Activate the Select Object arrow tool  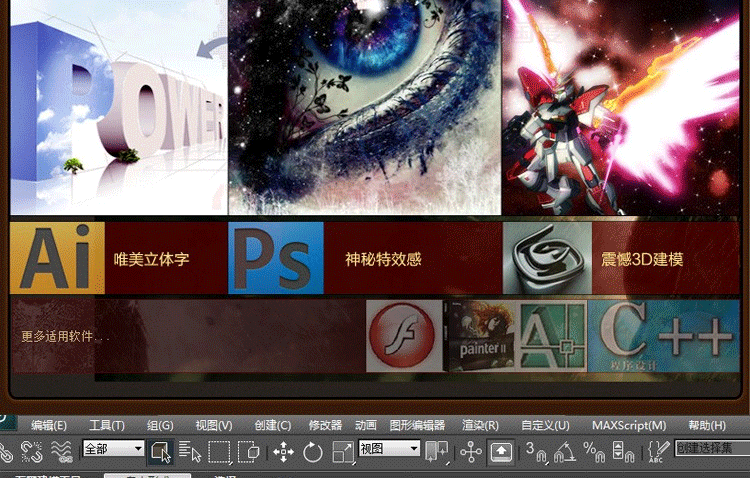(161, 451)
